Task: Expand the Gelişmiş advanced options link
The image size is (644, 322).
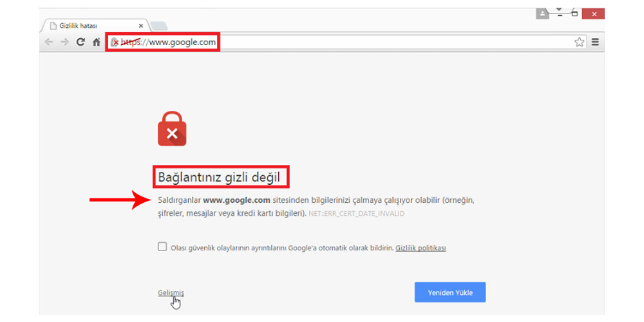Action: click(171, 293)
